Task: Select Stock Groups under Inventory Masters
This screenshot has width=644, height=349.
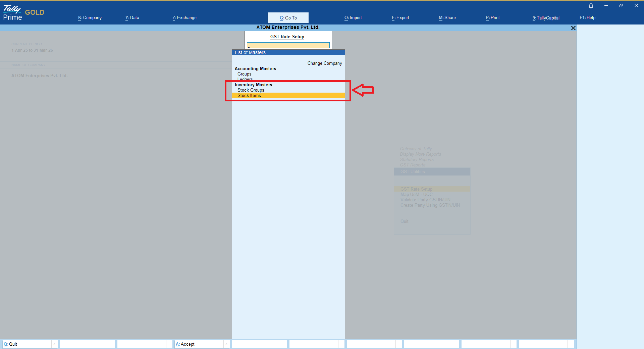Action: tap(251, 90)
